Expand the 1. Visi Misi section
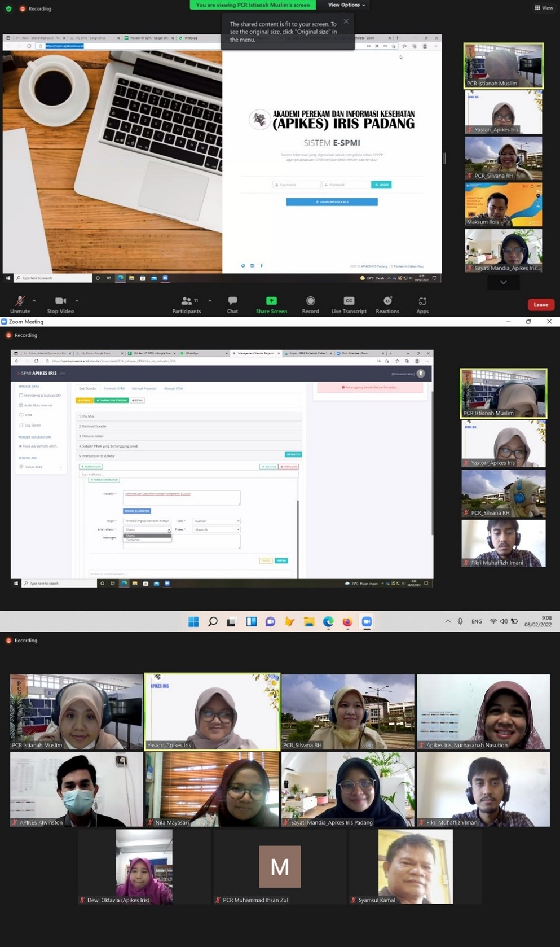The width and height of the screenshot is (560, 947). click(189, 416)
